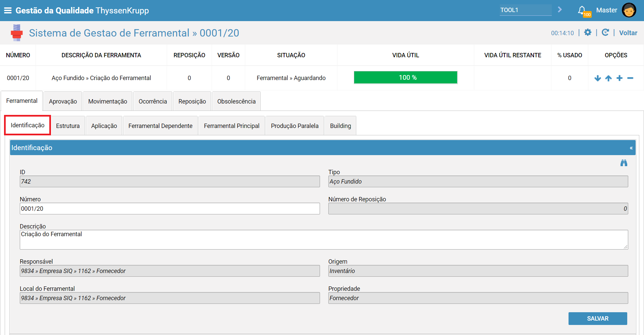The width and height of the screenshot is (644, 335).
Task: Open the Ferramental Dependente tab
Action: tap(160, 125)
